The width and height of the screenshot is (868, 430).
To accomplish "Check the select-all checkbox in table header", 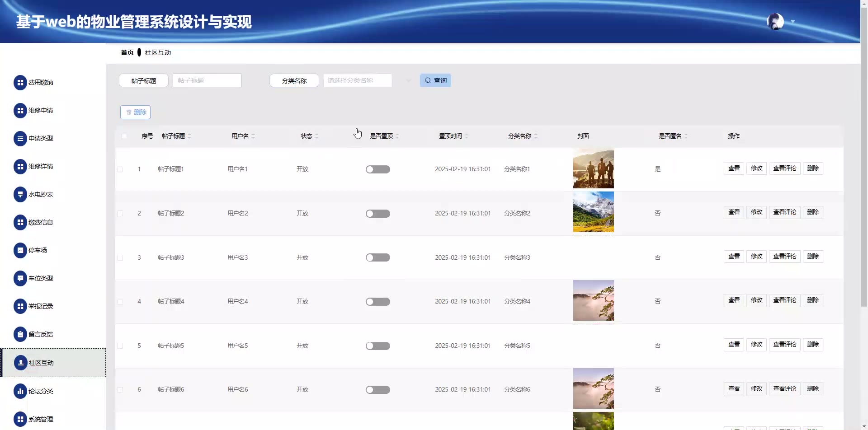I will tap(124, 136).
